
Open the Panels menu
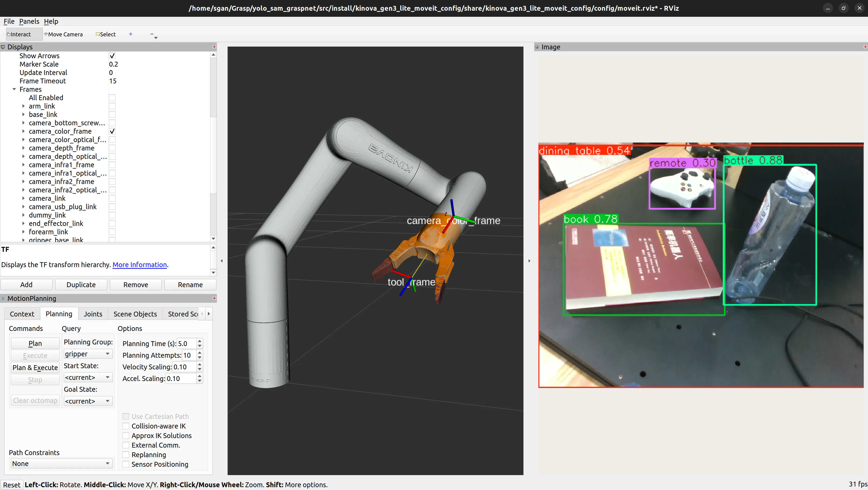[x=29, y=21]
